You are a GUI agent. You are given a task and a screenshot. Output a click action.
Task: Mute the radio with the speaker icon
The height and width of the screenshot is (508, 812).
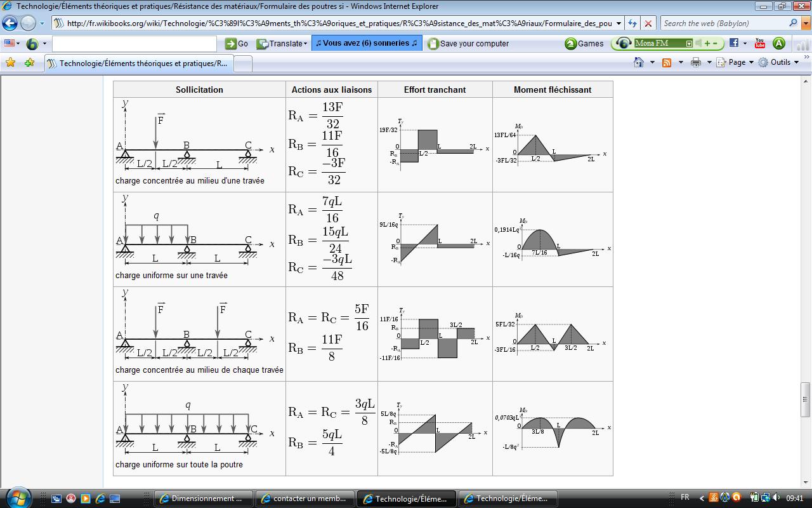click(x=699, y=43)
